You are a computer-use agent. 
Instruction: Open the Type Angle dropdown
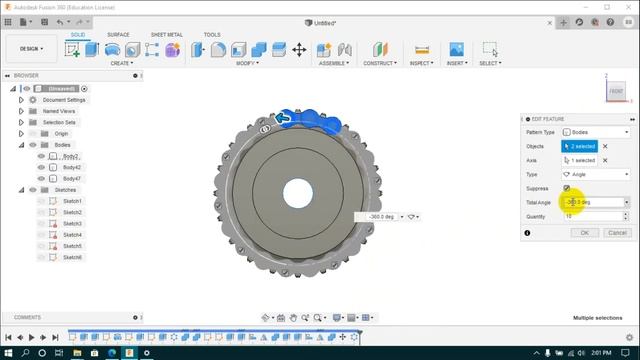[596, 174]
